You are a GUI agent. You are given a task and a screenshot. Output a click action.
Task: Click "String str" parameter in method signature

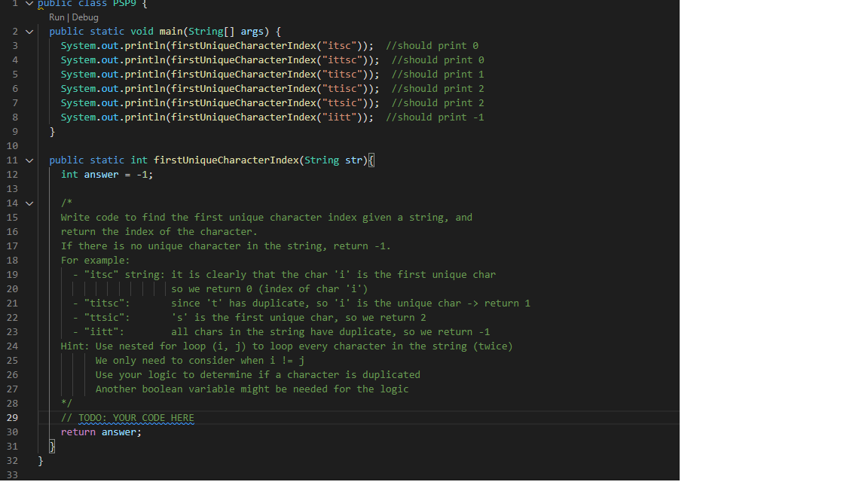(x=333, y=160)
